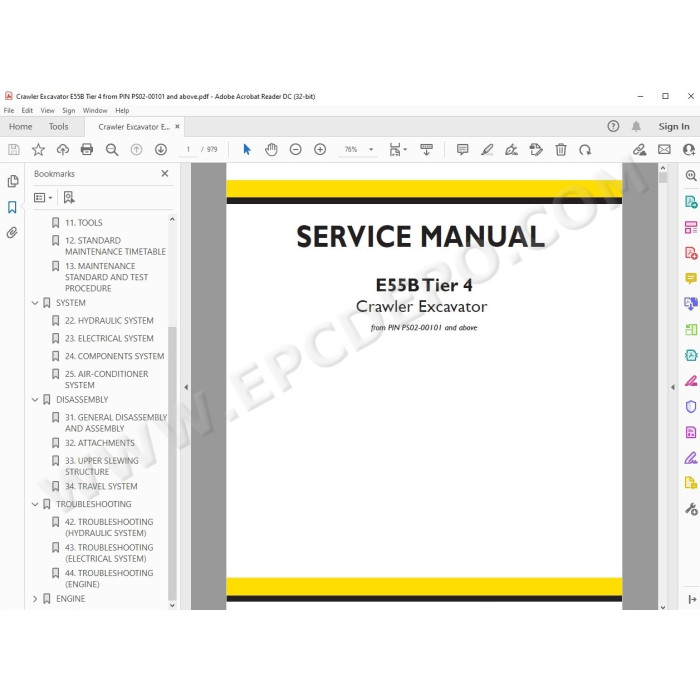Upload the file to cloud storage

tap(62, 150)
